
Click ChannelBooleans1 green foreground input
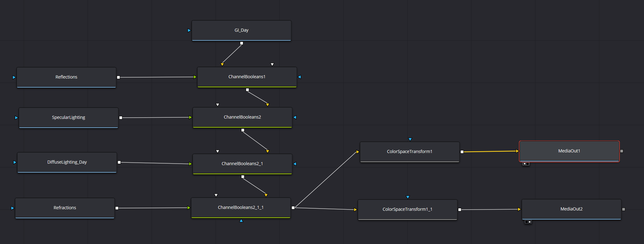(x=195, y=77)
